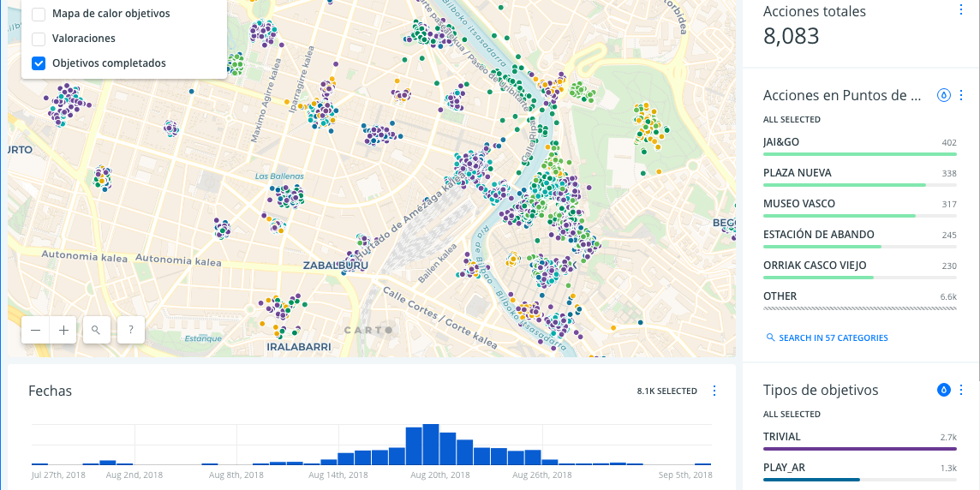
Task: Toggle auto-style droplet on Acciones en Puntos widget
Action: click(943, 95)
